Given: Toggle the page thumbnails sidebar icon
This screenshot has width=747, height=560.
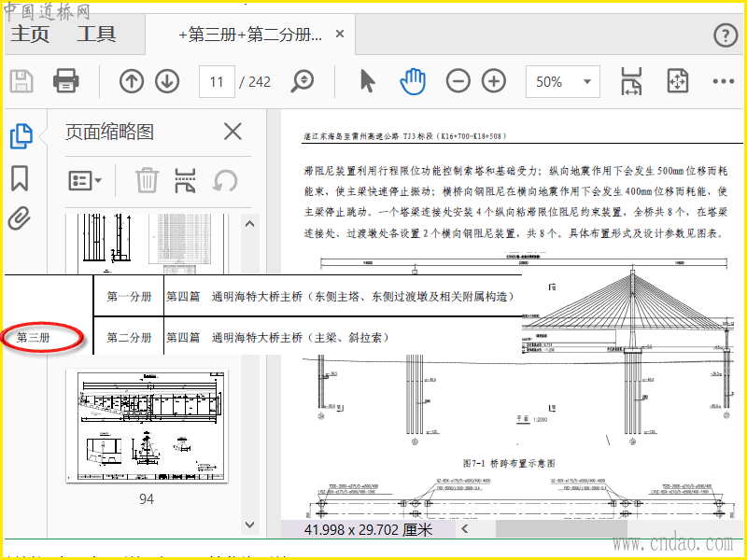Looking at the screenshot, I should (x=21, y=135).
